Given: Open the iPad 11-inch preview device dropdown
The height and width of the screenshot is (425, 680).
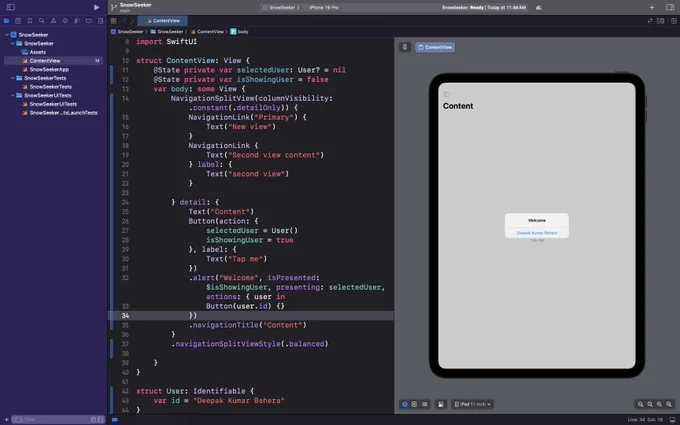Looking at the screenshot, I should [473, 404].
